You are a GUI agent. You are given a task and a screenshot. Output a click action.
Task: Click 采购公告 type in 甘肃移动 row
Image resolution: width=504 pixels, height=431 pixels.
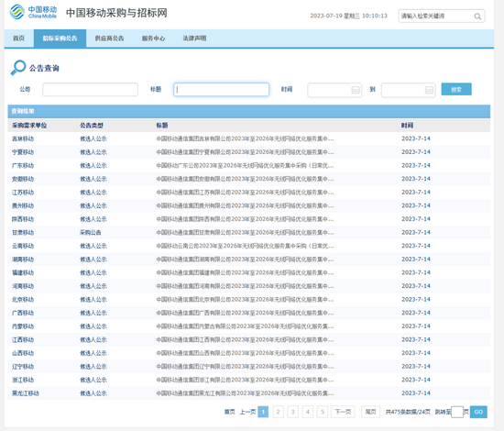pos(91,233)
